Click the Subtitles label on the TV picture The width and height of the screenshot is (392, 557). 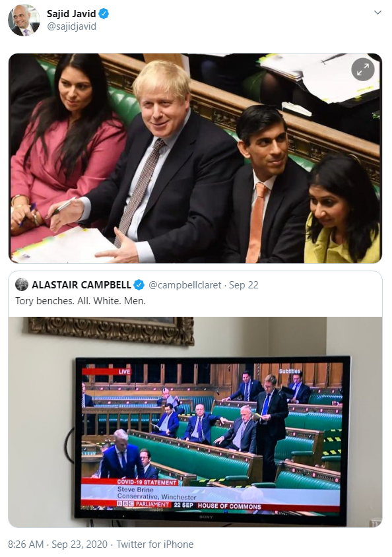[290, 371]
